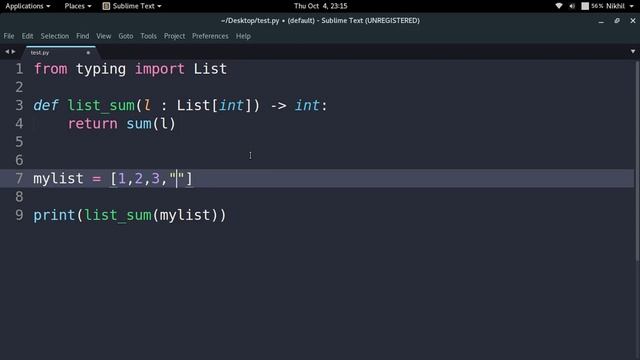Click line number 9 in gutter
This screenshot has height=360, width=640.
19,215
